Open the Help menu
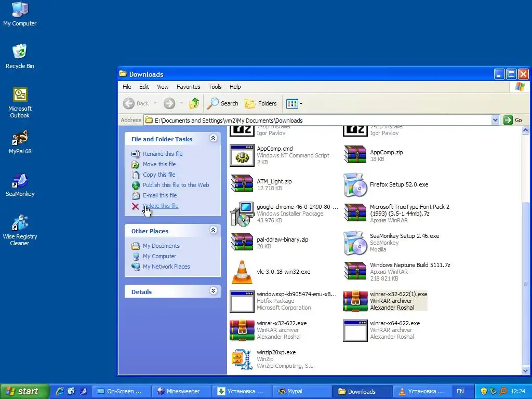532x399 pixels. coord(235,87)
